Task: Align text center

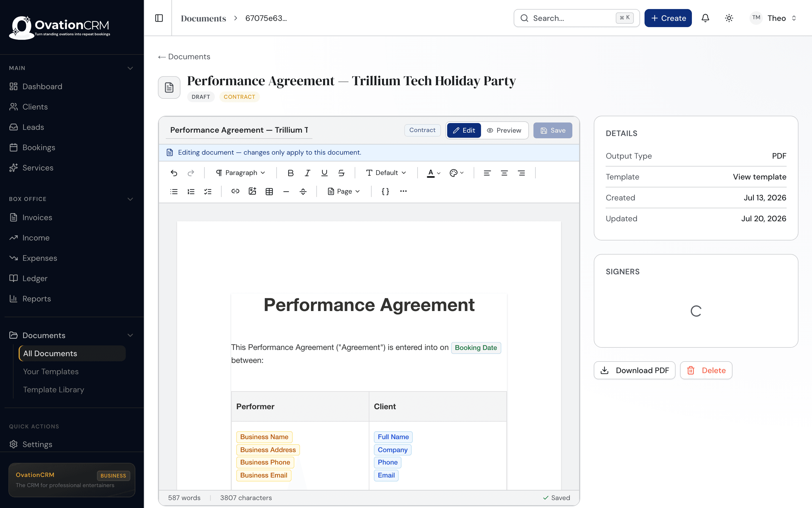Action: click(504, 173)
